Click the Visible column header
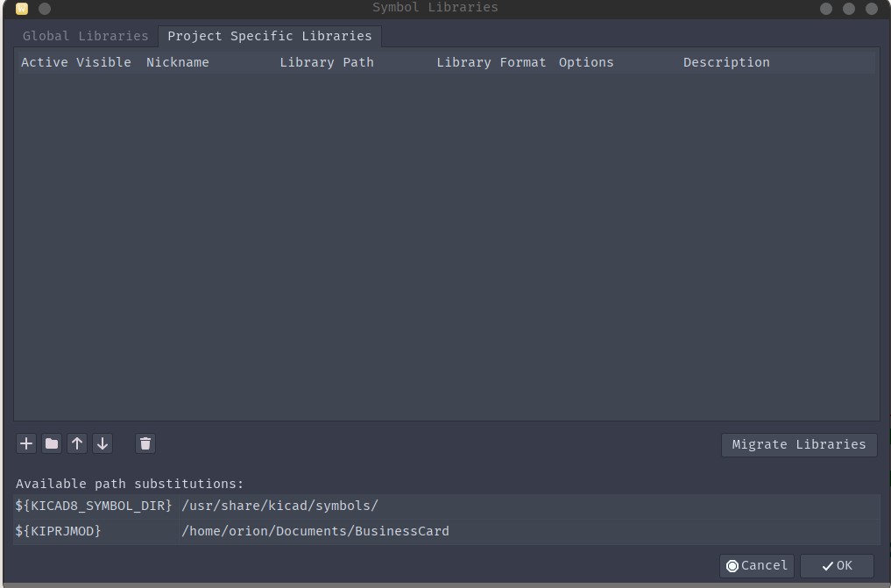This screenshot has height=588, width=891. tap(105, 62)
